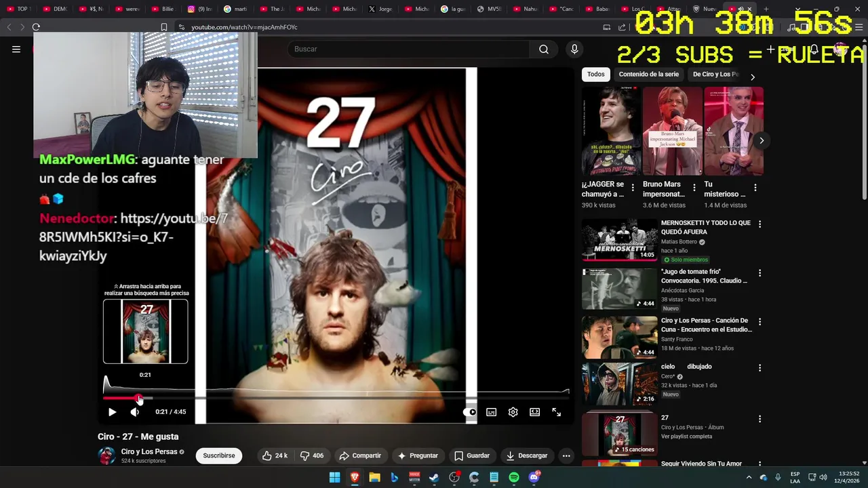
Task: Open the Ciro y Los Persas channel avatar
Action: pos(106,455)
